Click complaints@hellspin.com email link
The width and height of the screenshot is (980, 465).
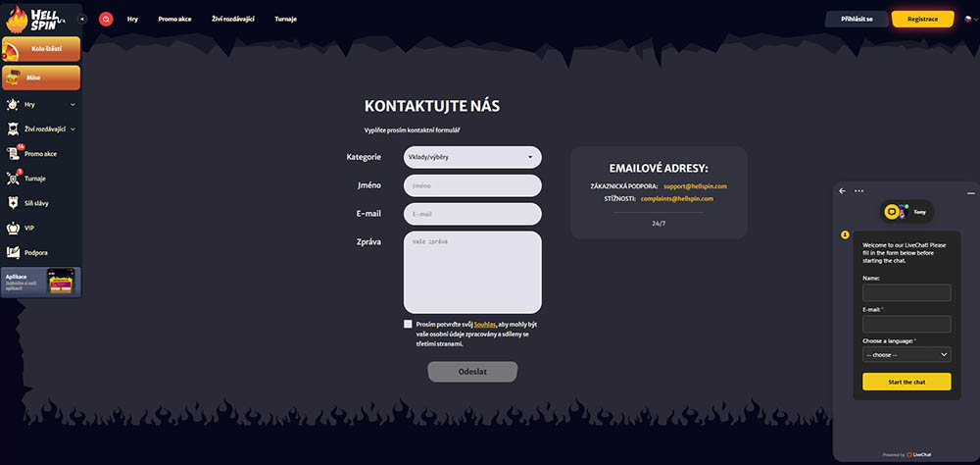click(677, 198)
